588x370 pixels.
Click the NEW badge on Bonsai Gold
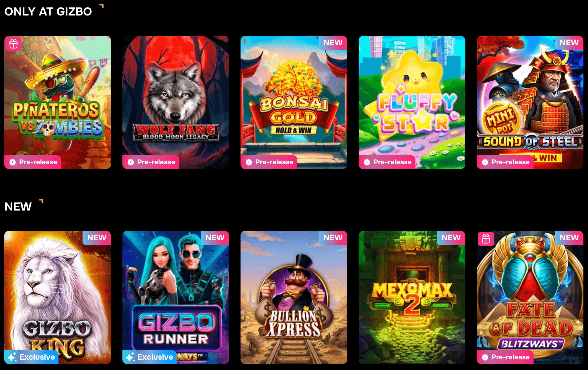(333, 43)
